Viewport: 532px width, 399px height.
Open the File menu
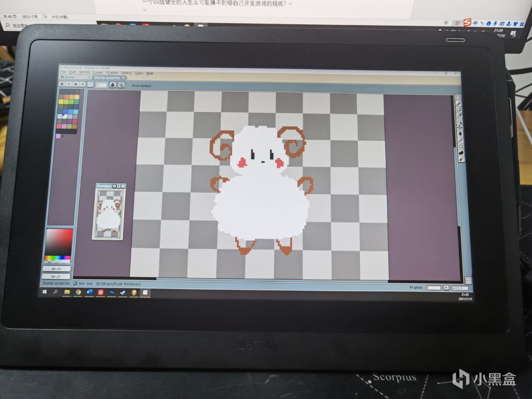point(63,72)
